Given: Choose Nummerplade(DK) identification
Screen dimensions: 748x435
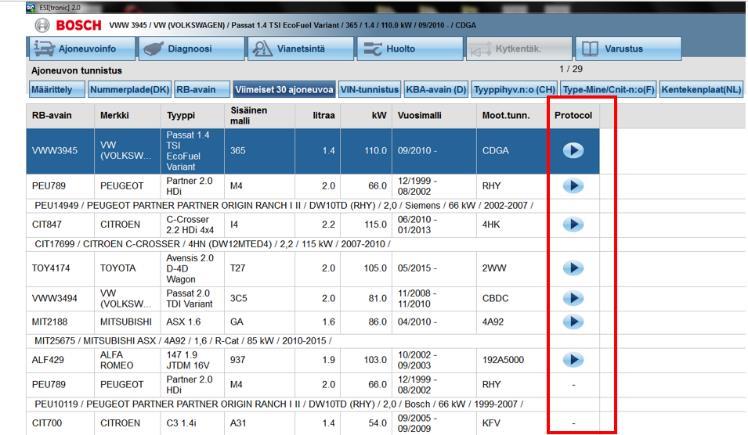Looking at the screenshot, I should tap(129, 89).
